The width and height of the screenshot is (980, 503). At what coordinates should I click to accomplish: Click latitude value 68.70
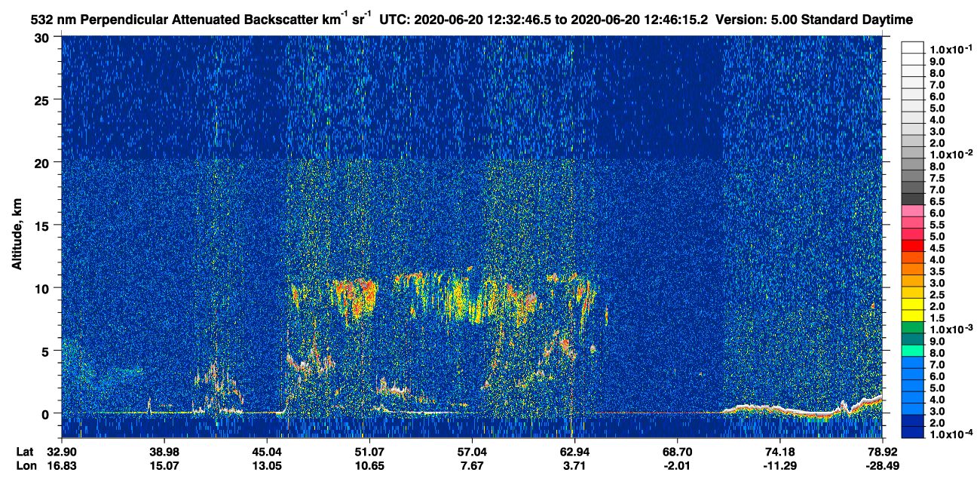677,452
